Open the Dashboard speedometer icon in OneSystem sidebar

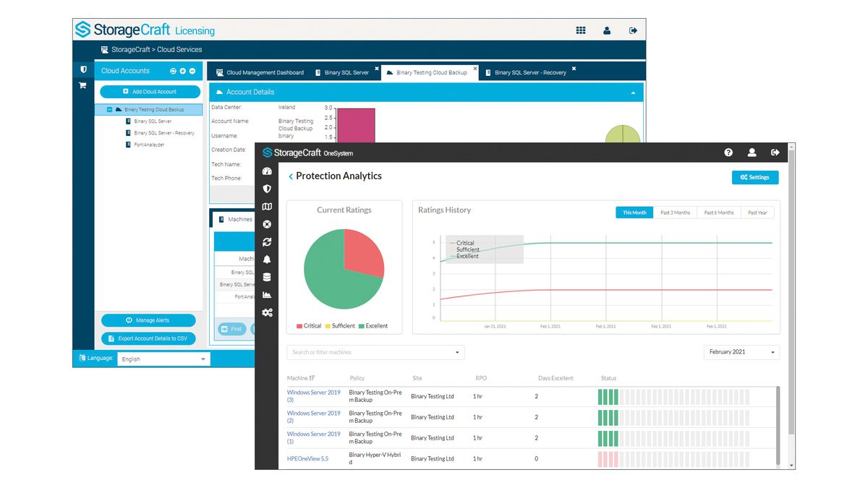point(267,171)
